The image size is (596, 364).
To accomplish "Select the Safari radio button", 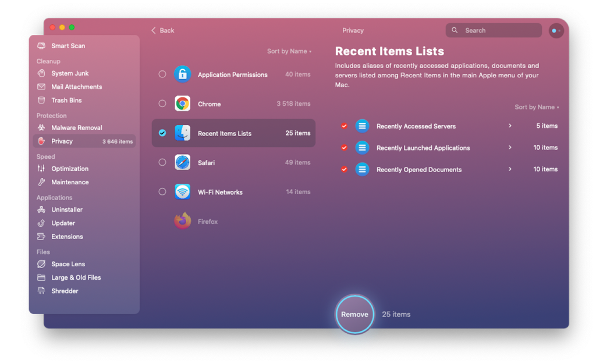I will click(x=161, y=162).
